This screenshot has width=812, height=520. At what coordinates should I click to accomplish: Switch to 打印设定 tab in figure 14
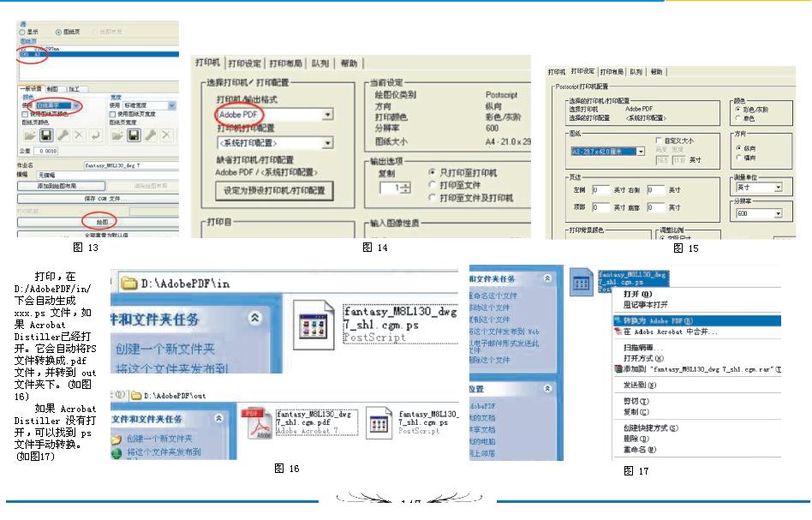point(244,63)
